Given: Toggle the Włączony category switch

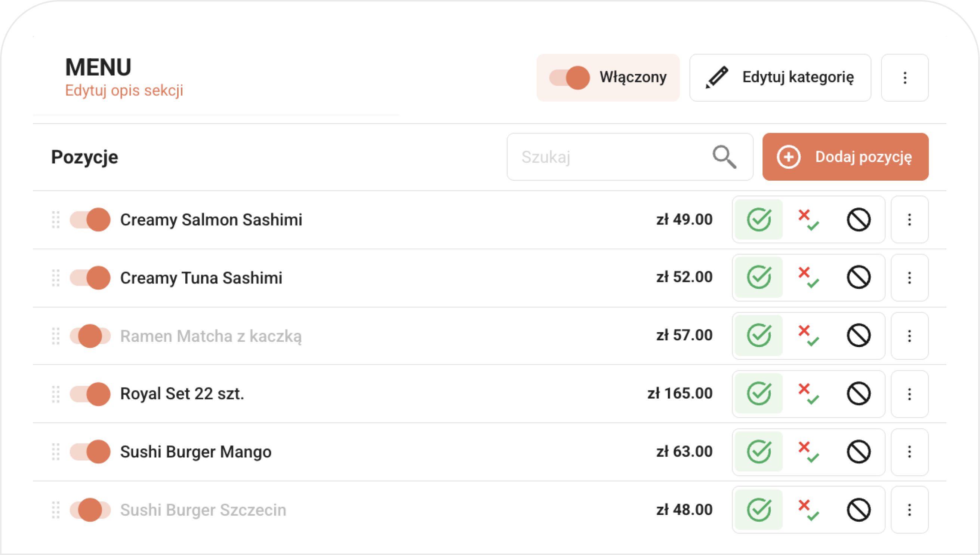Looking at the screenshot, I should pos(569,78).
